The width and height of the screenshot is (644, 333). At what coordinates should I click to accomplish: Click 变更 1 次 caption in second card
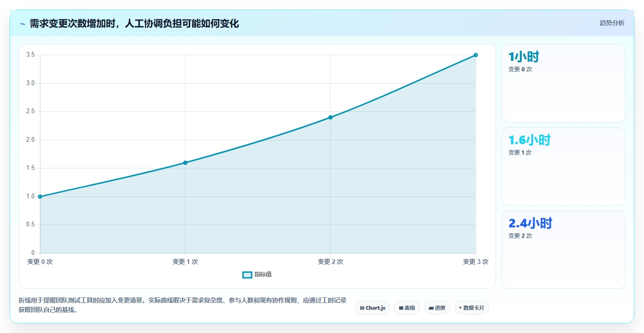[520, 153]
